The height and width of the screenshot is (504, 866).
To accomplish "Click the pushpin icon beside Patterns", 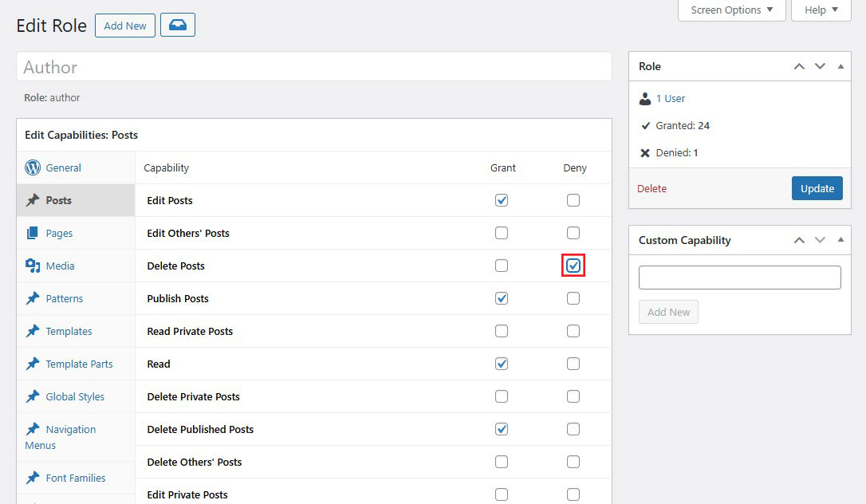I will point(33,298).
